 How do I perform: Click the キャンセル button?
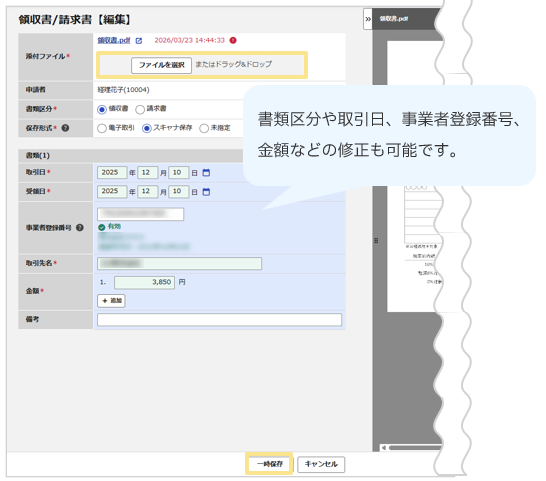pyautogui.click(x=321, y=464)
